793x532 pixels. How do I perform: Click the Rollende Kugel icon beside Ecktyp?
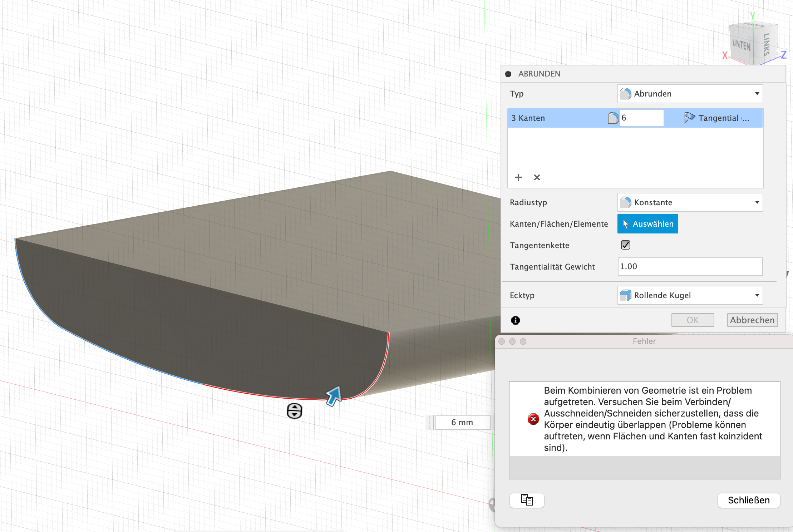point(626,295)
